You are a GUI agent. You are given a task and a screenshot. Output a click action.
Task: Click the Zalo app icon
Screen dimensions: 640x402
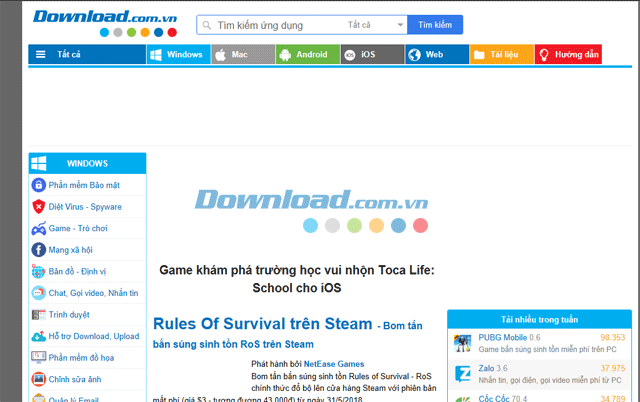point(462,374)
